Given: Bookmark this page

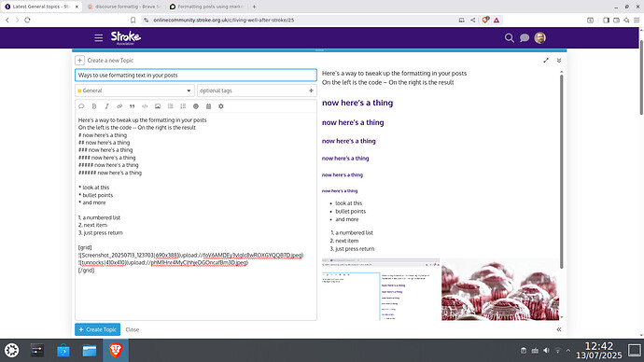Looking at the screenshot, I should pos(133,21).
